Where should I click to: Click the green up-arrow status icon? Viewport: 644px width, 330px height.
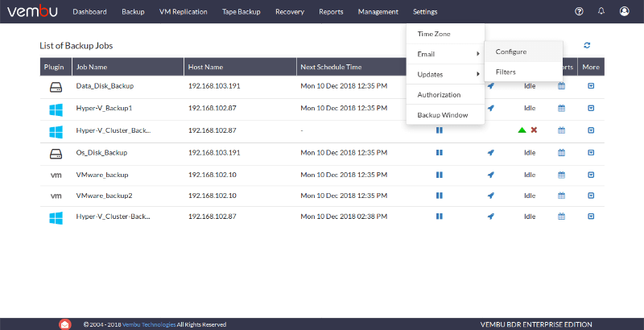click(522, 130)
